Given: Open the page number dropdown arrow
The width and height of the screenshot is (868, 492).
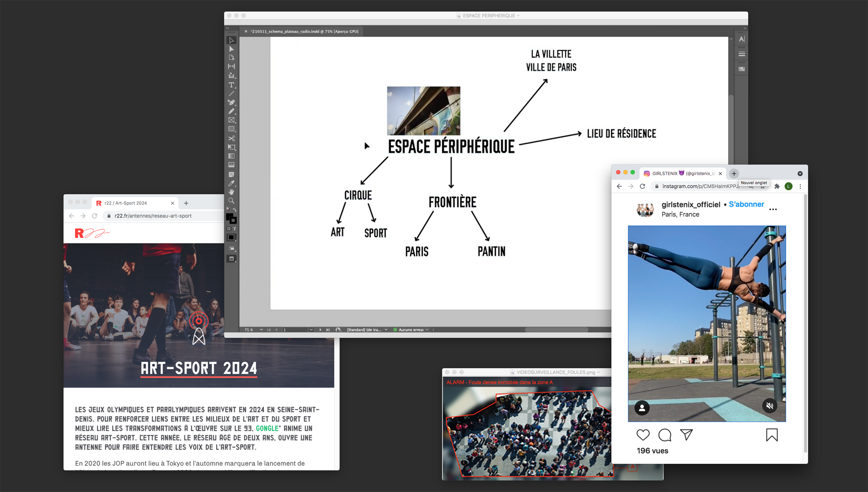Looking at the screenshot, I should click(x=311, y=330).
